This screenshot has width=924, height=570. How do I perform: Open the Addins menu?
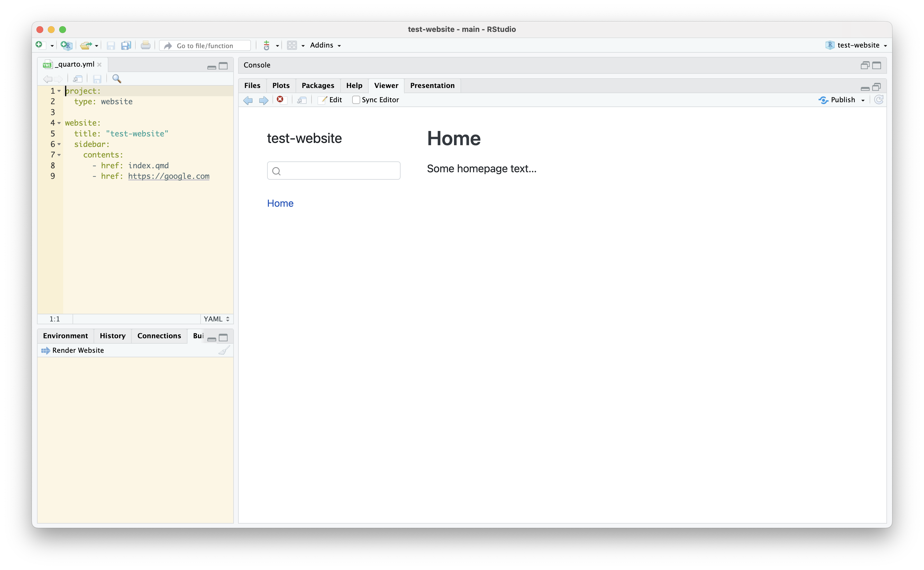325,45
